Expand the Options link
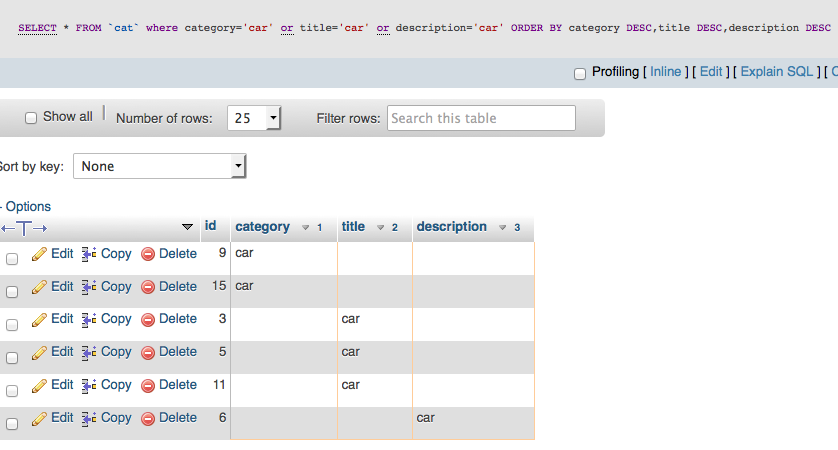Image resolution: width=838 pixels, height=450 pixels. click(28, 207)
